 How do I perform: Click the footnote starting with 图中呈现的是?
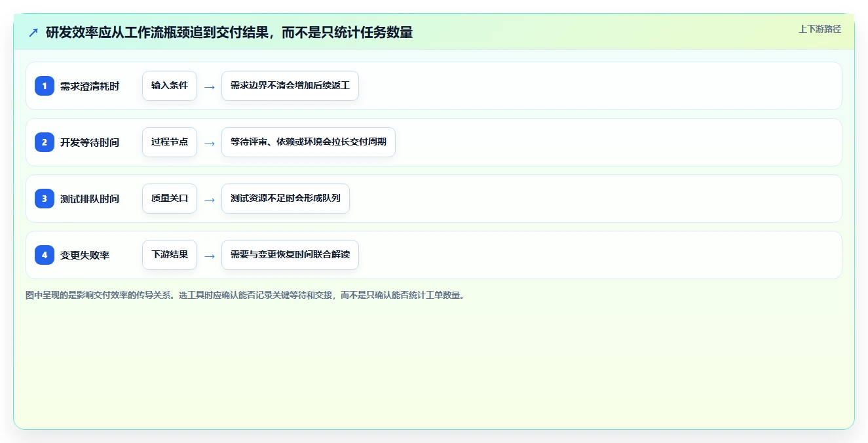[245, 295]
